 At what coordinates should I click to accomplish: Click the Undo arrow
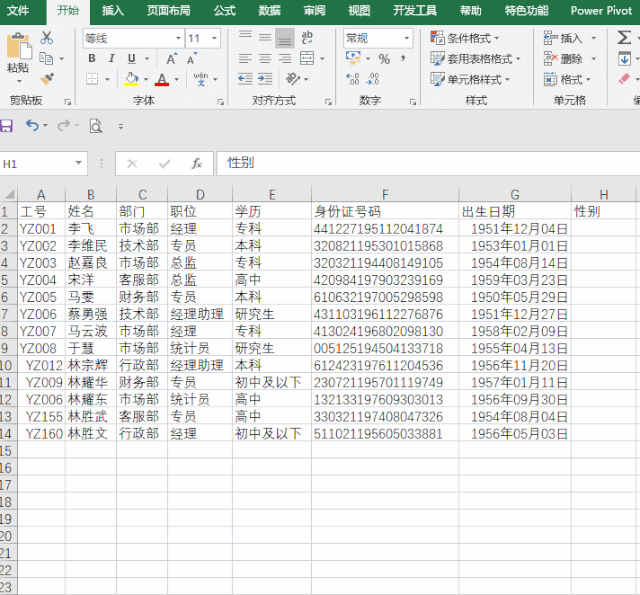click(x=32, y=125)
